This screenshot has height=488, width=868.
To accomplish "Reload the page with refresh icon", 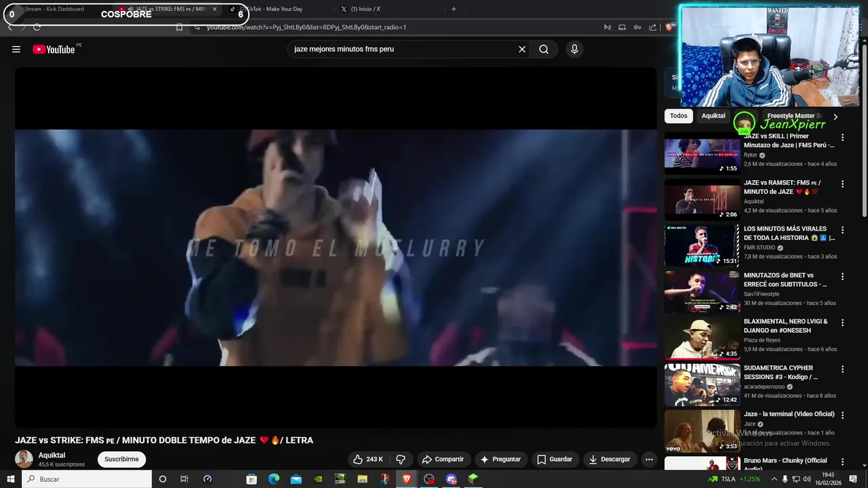I will tap(37, 27).
